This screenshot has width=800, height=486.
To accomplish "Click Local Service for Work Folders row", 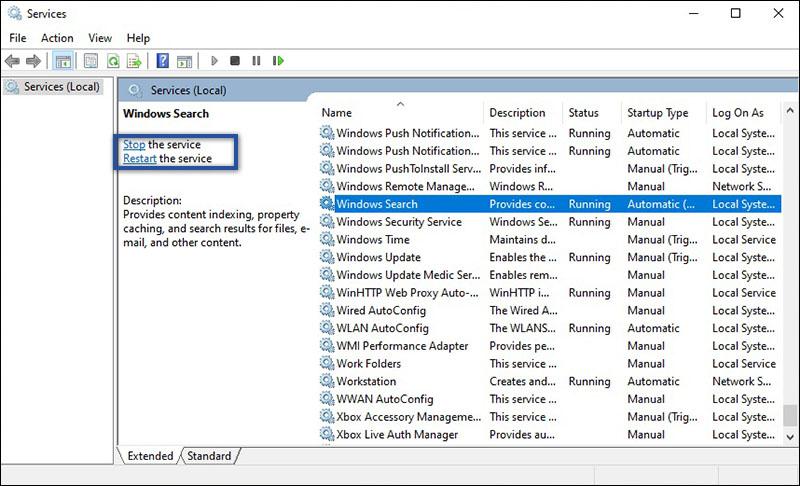I will 744,364.
